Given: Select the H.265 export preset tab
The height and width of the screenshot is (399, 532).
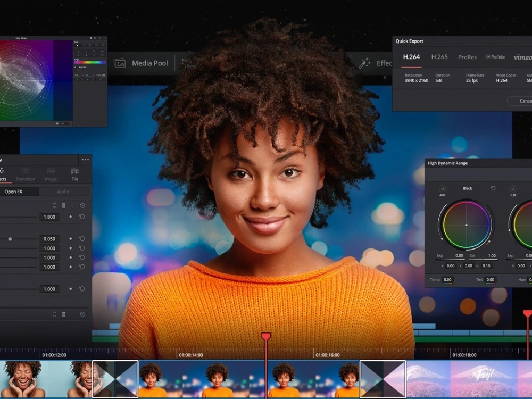Looking at the screenshot, I should point(439,57).
